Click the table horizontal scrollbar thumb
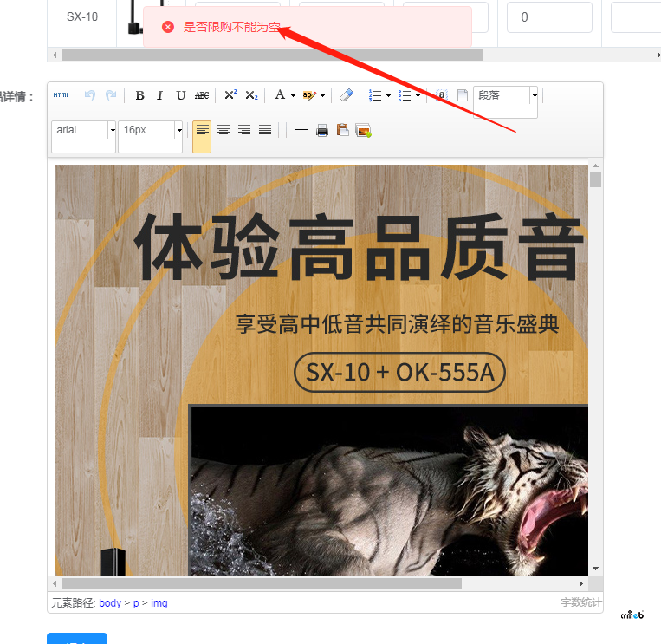661x644 pixels. (x=272, y=55)
